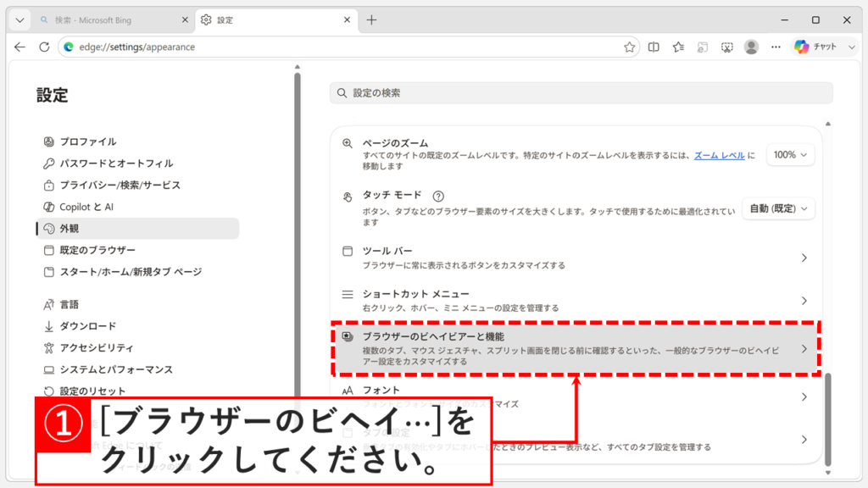The image size is (868, 488).
Task: Open ダウンロード settings
Action: (x=138, y=326)
